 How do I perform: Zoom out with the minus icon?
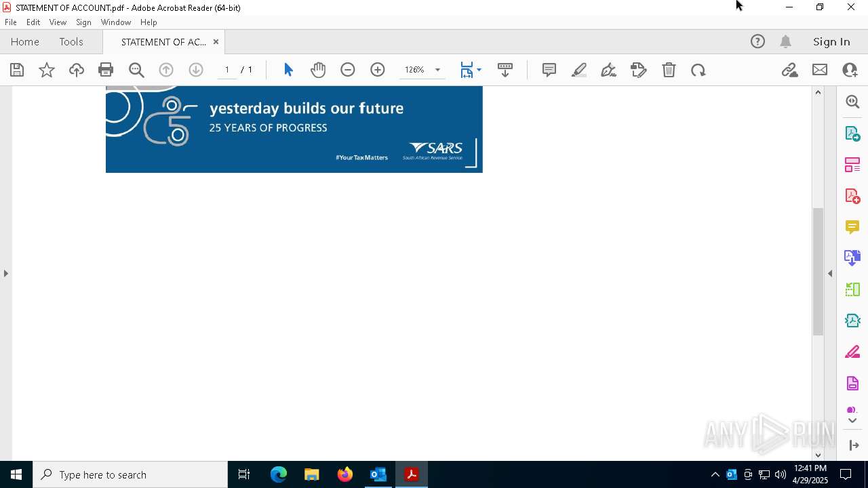coord(348,70)
